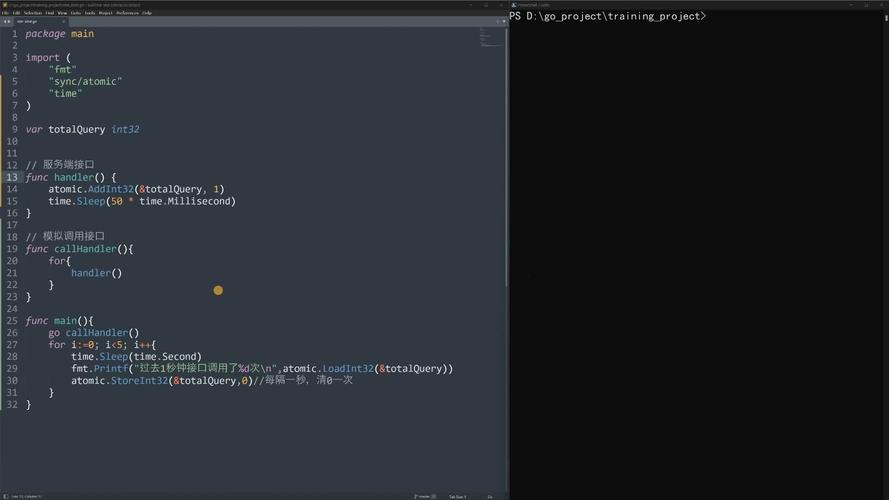Viewport: 889px width, 500px height.
Task: Click "package" keyword on line 1
Action: [45, 34]
